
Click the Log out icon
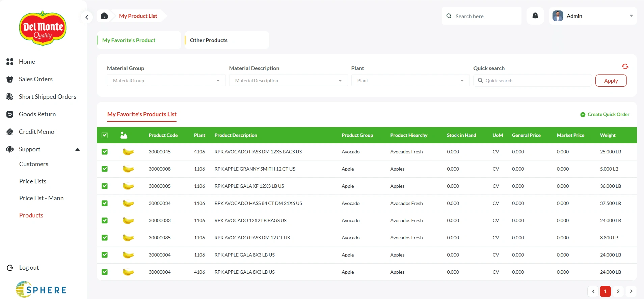click(10, 268)
